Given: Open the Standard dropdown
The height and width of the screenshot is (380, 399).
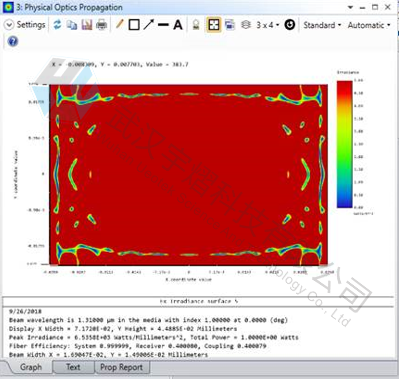Looking at the screenshot, I should pos(322,25).
